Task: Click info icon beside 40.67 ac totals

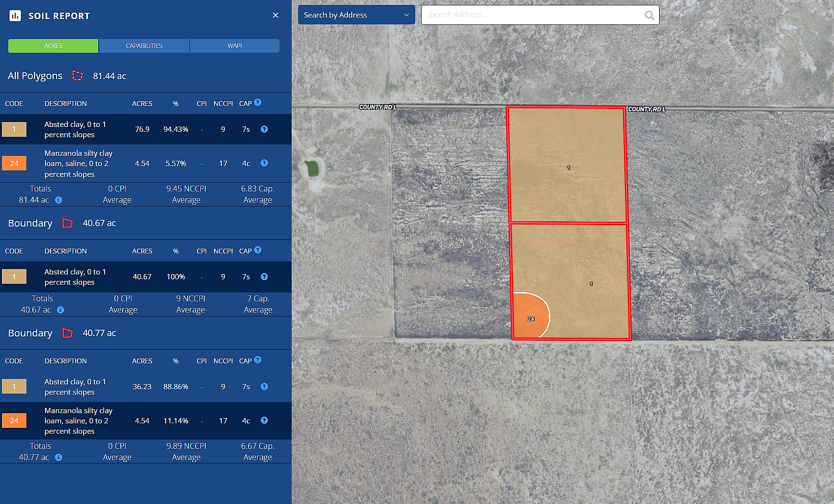Action: click(x=61, y=310)
